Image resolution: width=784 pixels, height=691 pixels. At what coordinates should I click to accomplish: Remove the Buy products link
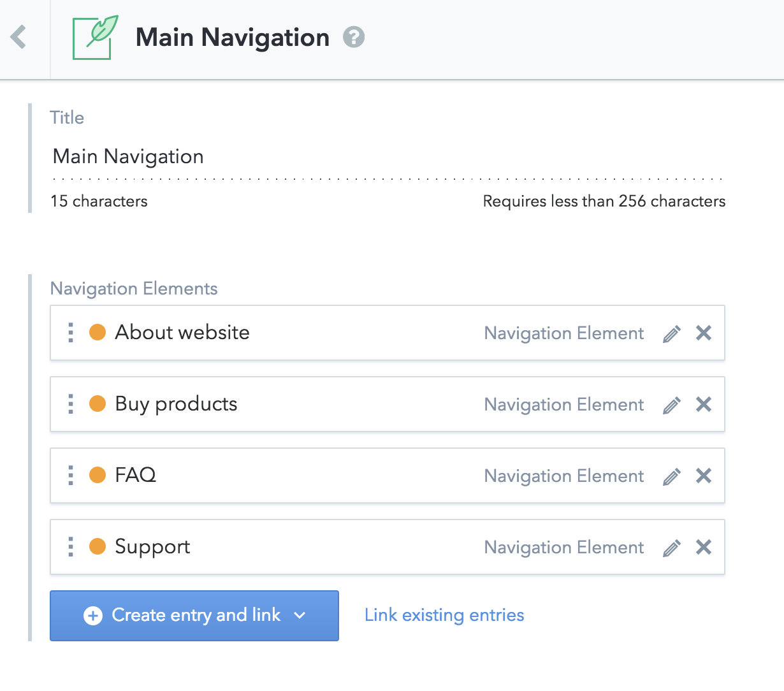pyautogui.click(x=704, y=404)
